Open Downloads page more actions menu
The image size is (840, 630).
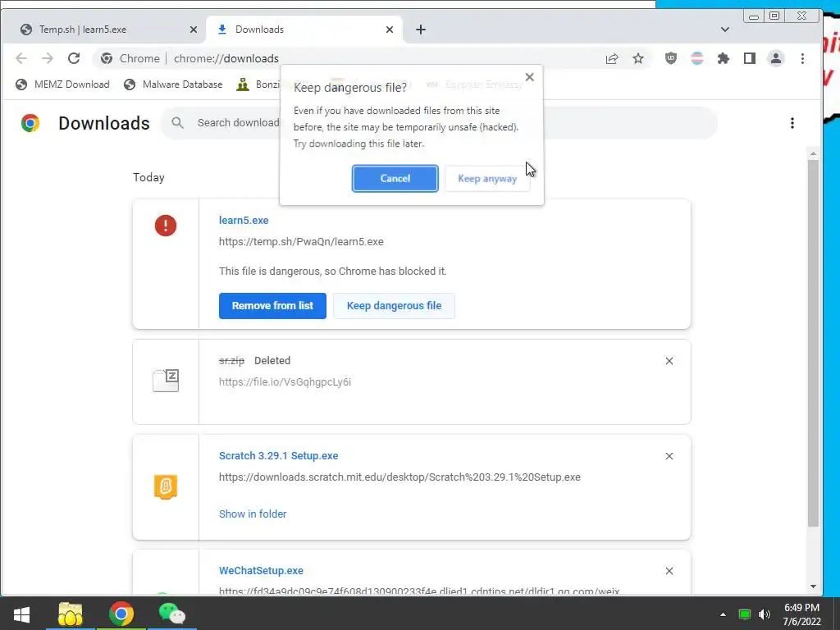coord(792,123)
